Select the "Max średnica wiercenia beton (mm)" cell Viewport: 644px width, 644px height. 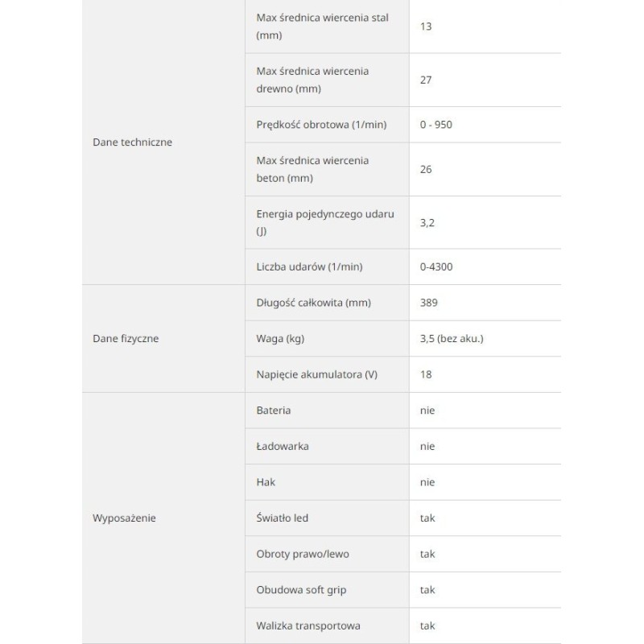312,169
